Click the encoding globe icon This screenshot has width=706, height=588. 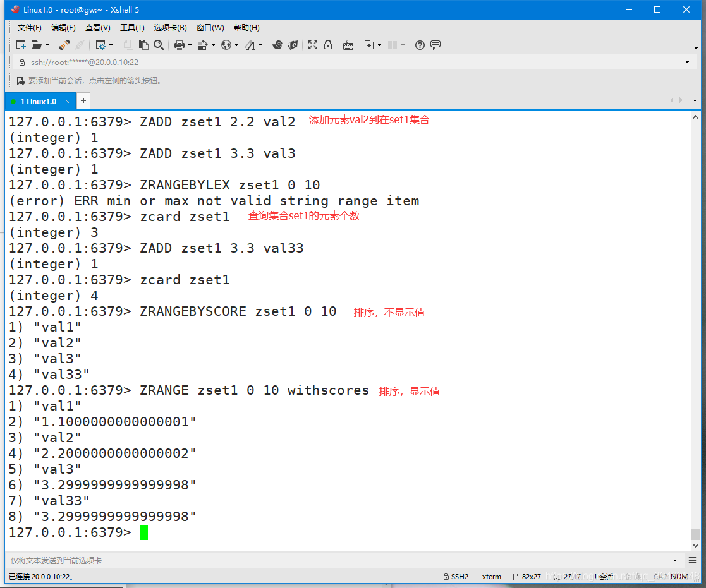226,45
